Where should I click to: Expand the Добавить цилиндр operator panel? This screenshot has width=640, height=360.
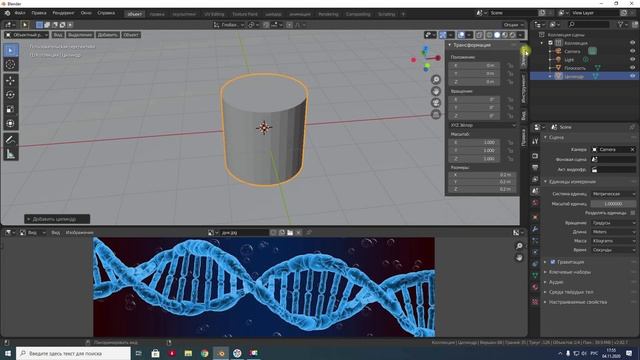click(57, 219)
